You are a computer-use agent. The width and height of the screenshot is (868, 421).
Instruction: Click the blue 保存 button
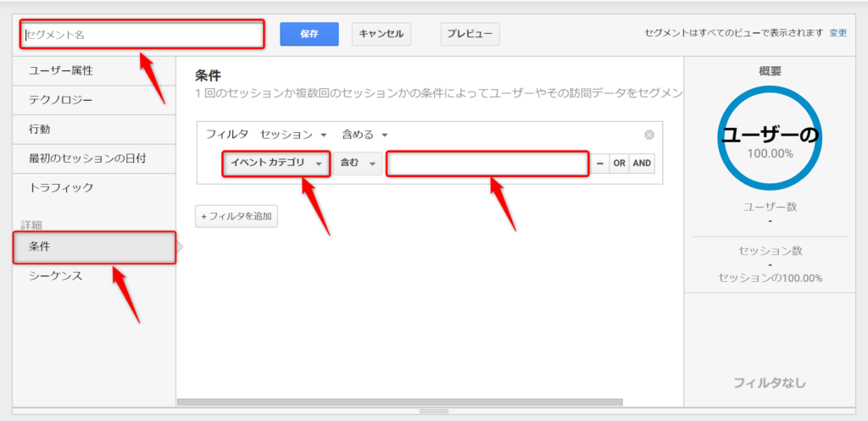click(x=309, y=34)
